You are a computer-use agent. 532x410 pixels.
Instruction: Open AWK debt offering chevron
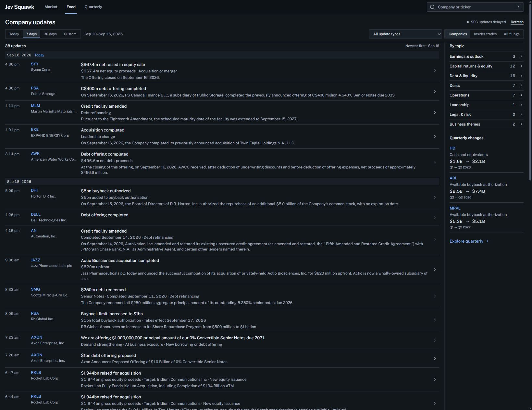click(435, 163)
